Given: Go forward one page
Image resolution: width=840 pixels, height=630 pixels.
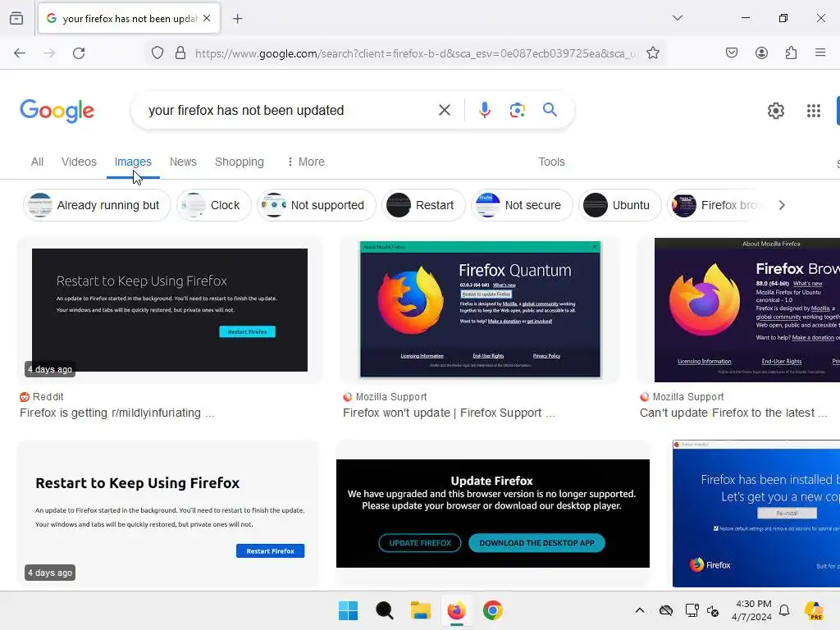Looking at the screenshot, I should point(49,52).
